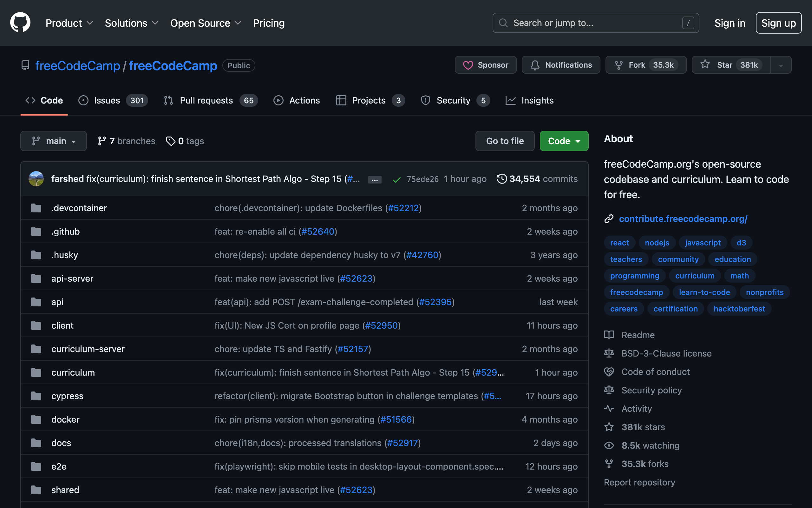Screen dimensions: 812x508
Task: Click the BSD license scale icon
Action: 609,353
